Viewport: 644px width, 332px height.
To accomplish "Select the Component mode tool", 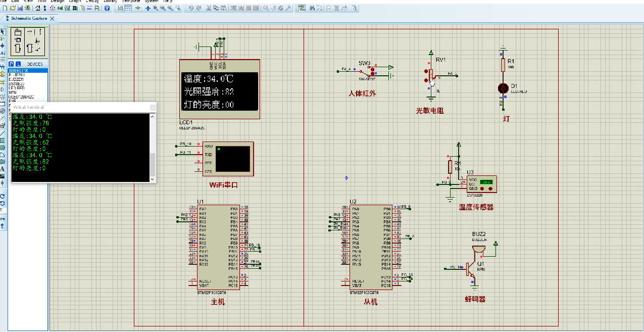I will click(x=4, y=38).
